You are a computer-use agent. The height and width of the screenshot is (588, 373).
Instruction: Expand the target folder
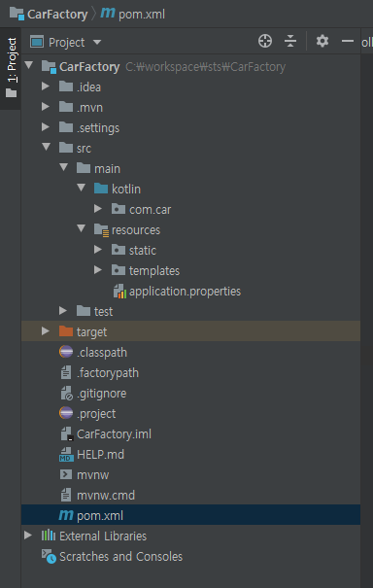click(46, 331)
